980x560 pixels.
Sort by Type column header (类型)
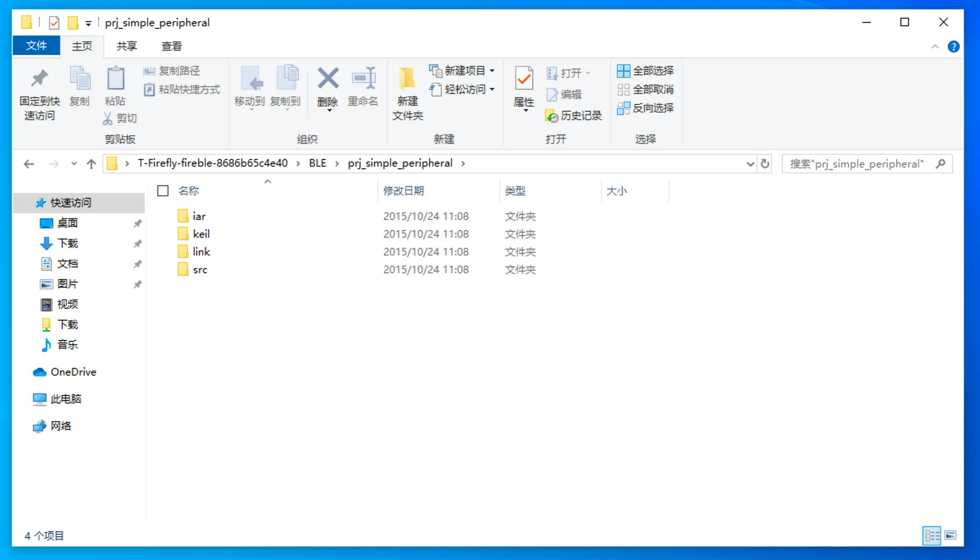(515, 191)
